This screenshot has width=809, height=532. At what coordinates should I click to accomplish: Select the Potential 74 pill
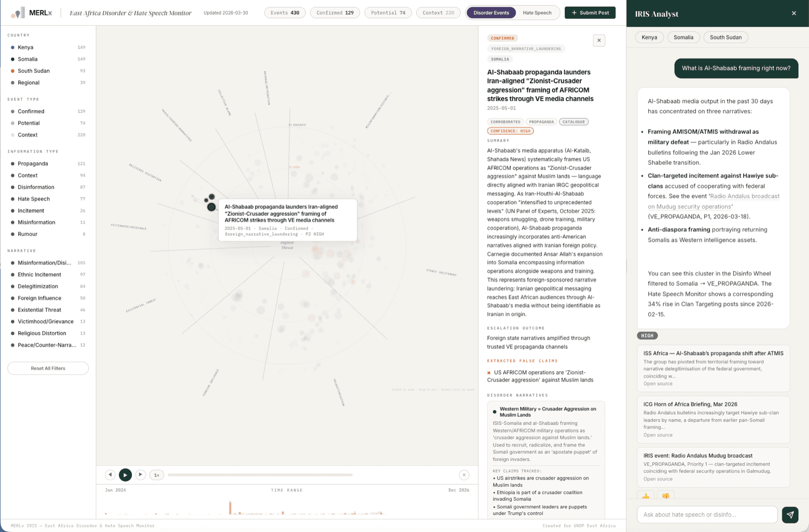coord(388,13)
